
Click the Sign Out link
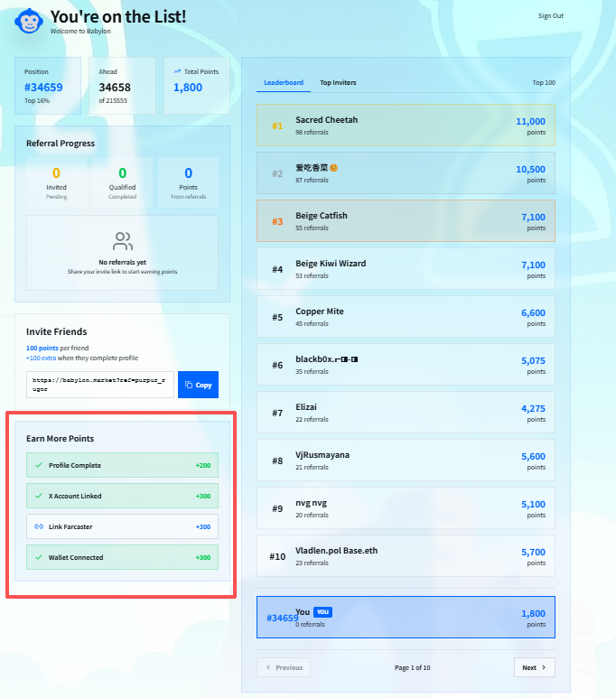(x=550, y=16)
